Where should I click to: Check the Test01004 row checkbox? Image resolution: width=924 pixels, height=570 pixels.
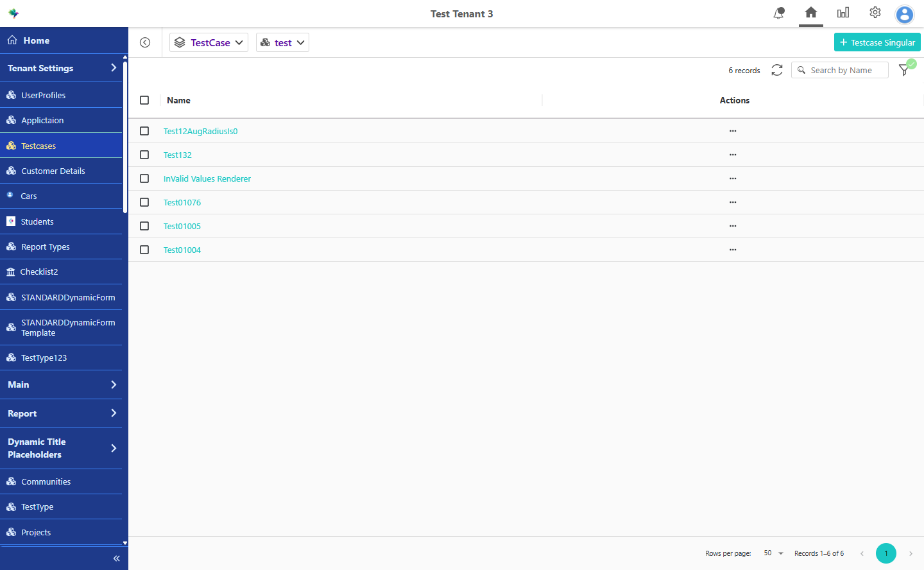[144, 250]
